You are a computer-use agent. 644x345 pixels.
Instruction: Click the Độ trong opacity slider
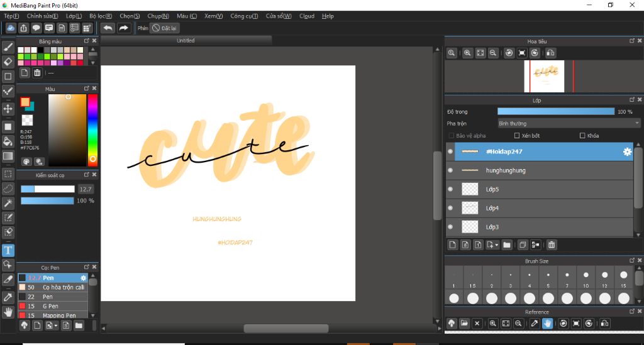tap(556, 111)
